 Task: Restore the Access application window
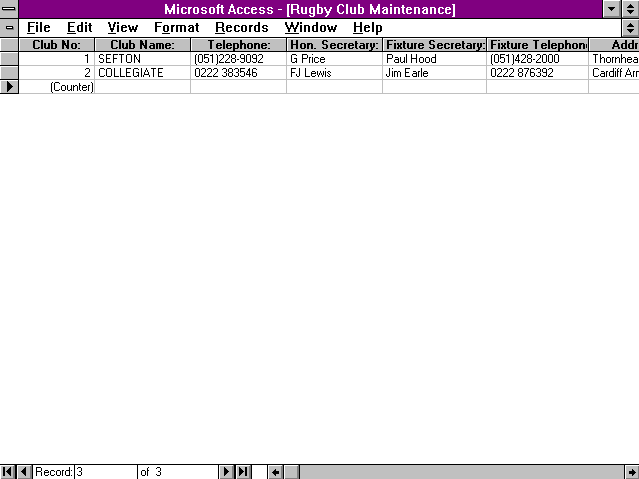(x=630, y=9)
